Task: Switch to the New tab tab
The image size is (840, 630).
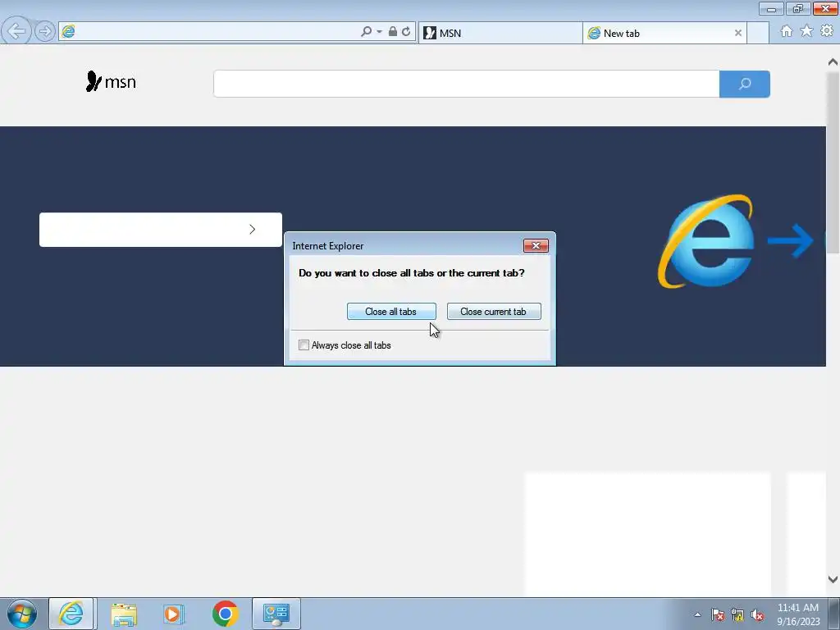Action: pos(664,33)
